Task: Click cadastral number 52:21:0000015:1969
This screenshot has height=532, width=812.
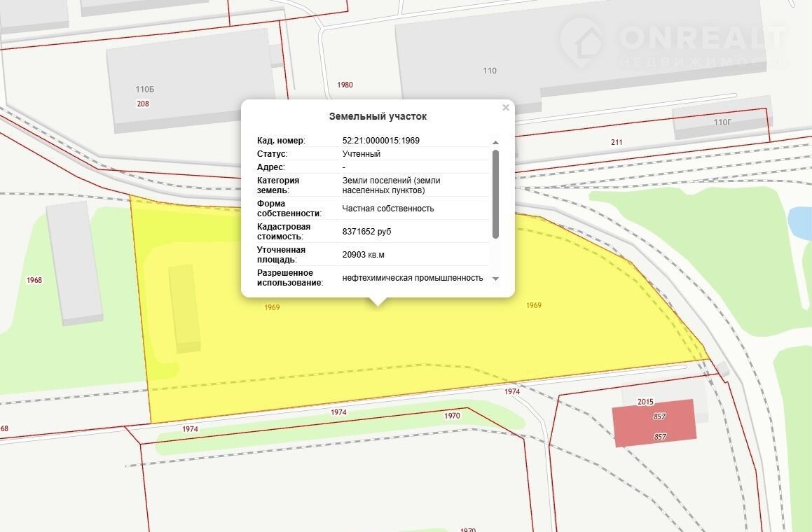Action: click(380, 141)
